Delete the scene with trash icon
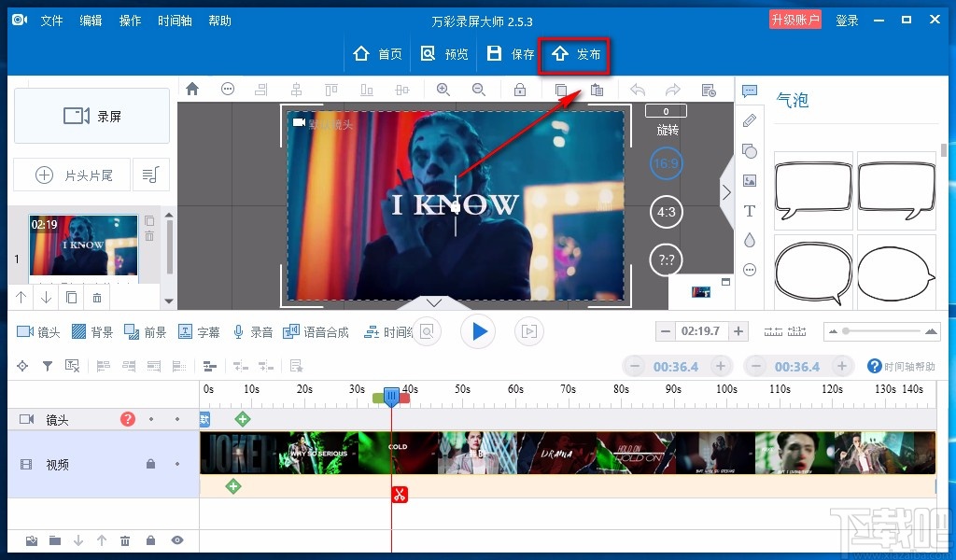The width and height of the screenshot is (956, 560). point(97,298)
